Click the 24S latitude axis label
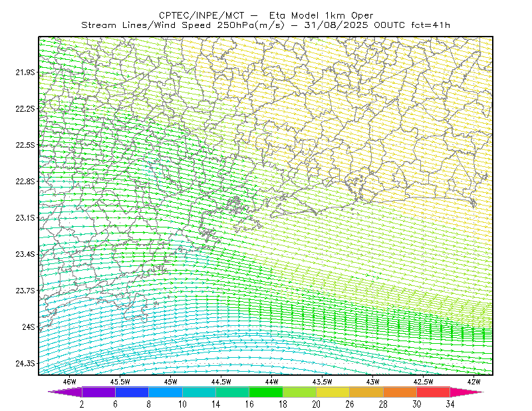This screenshot has height=411, width=532. (x=29, y=327)
